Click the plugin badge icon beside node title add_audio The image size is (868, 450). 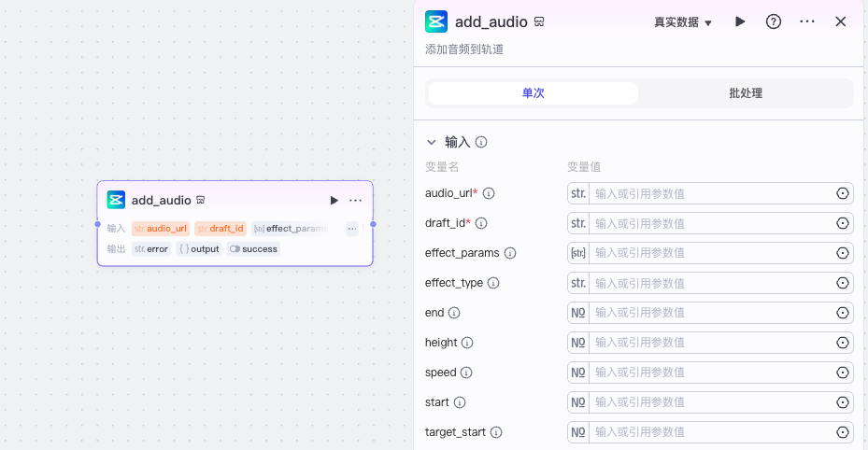coord(200,200)
